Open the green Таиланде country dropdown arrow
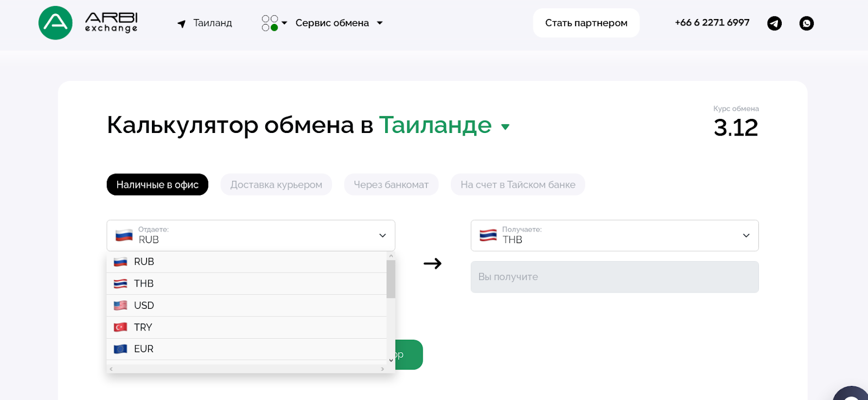Image resolution: width=868 pixels, height=400 pixels. pyautogui.click(x=505, y=127)
